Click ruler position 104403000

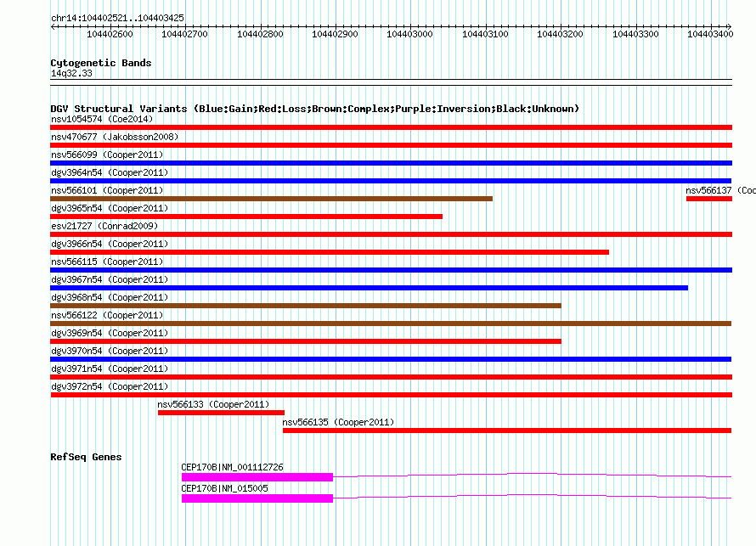point(409,34)
